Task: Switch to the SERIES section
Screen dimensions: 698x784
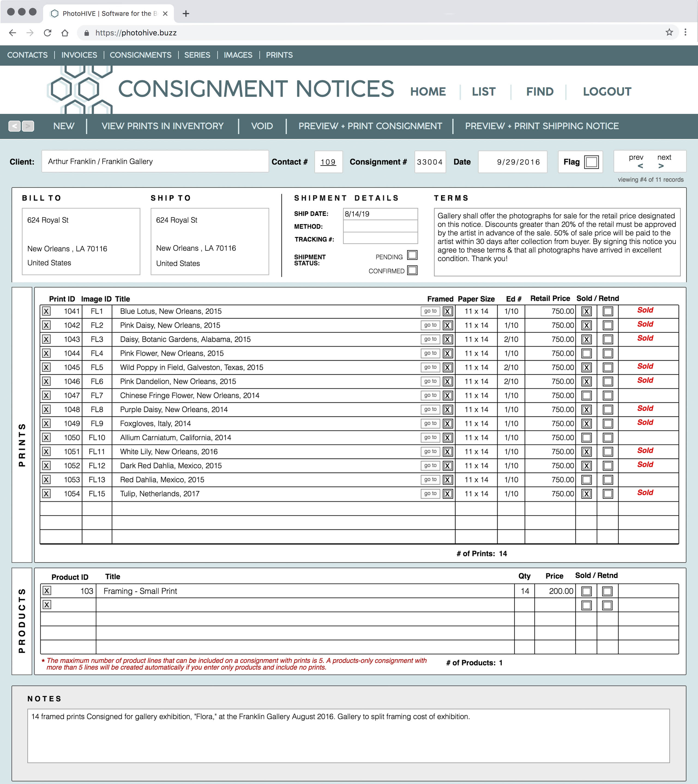Action: [x=197, y=55]
